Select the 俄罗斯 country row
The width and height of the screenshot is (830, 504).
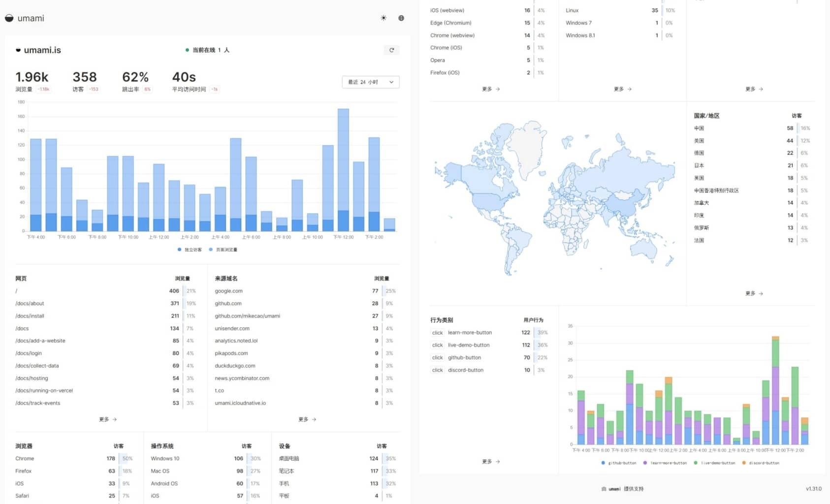click(752, 228)
